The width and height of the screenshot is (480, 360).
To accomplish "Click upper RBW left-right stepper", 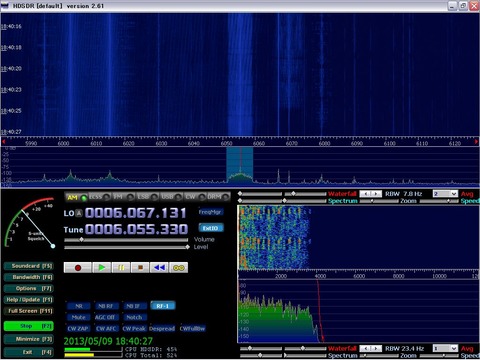I will coord(371,194).
